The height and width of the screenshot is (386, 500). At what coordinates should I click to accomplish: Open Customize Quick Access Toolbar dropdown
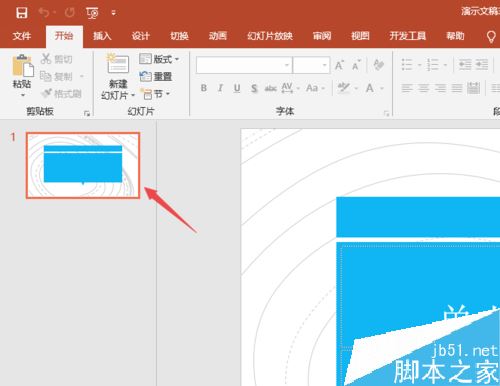click(114, 13)
